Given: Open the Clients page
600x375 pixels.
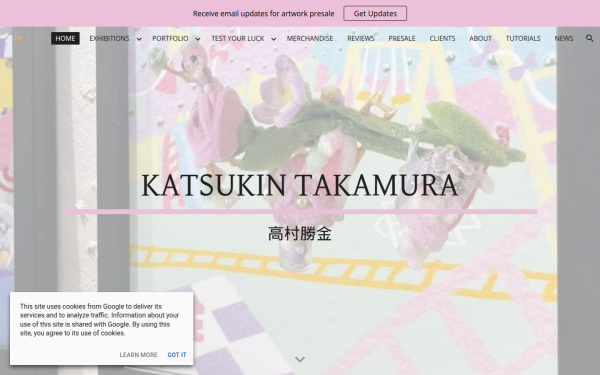Looking at the screenshot, I should [x=442, y=38].
